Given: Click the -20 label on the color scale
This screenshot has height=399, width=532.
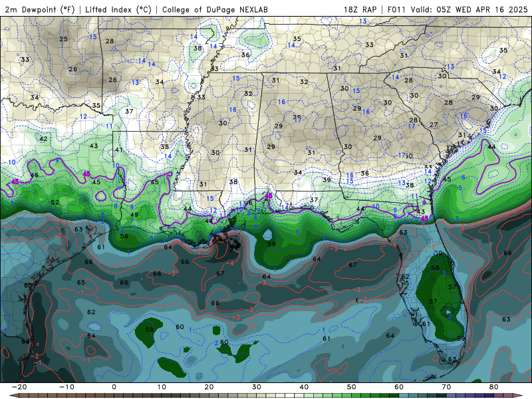Looking at the screenshot, I should (x=19, y=387).
